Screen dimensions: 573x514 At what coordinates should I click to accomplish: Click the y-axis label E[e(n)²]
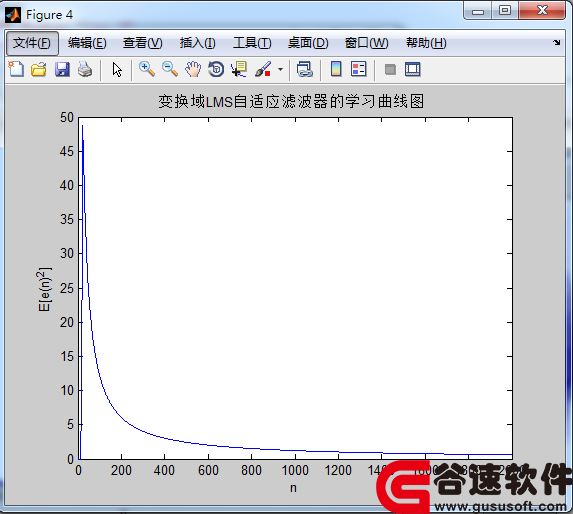point(45,289)
